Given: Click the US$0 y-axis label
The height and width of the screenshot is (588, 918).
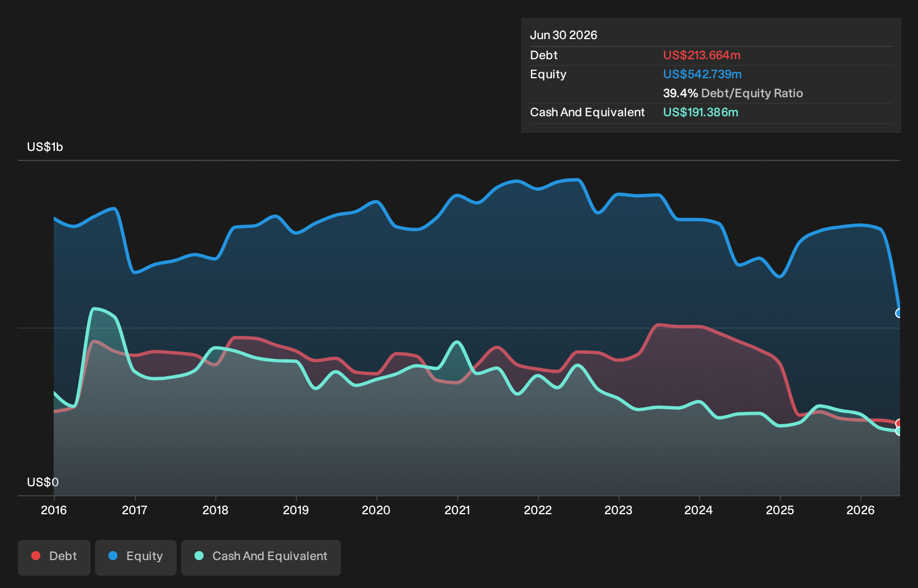Looking at the screenshot, I should pos(43,482).
